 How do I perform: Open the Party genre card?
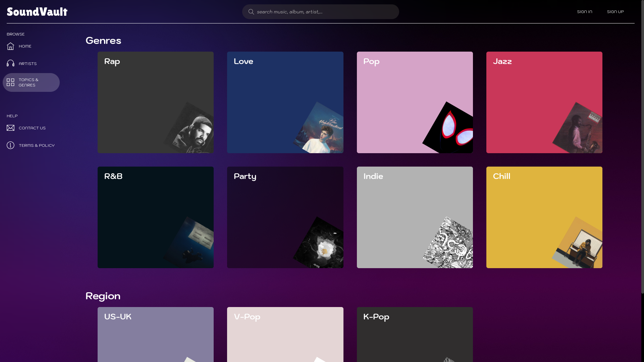[x=285, y=217]
